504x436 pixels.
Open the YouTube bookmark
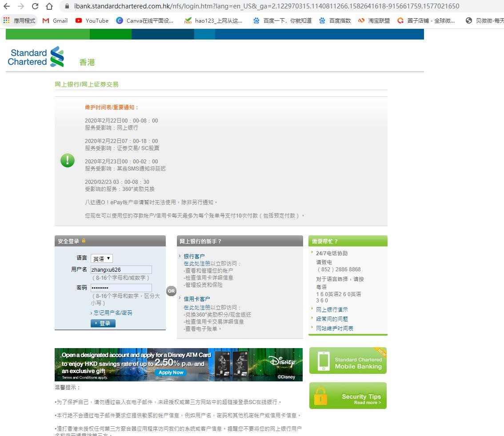[92, 20]
